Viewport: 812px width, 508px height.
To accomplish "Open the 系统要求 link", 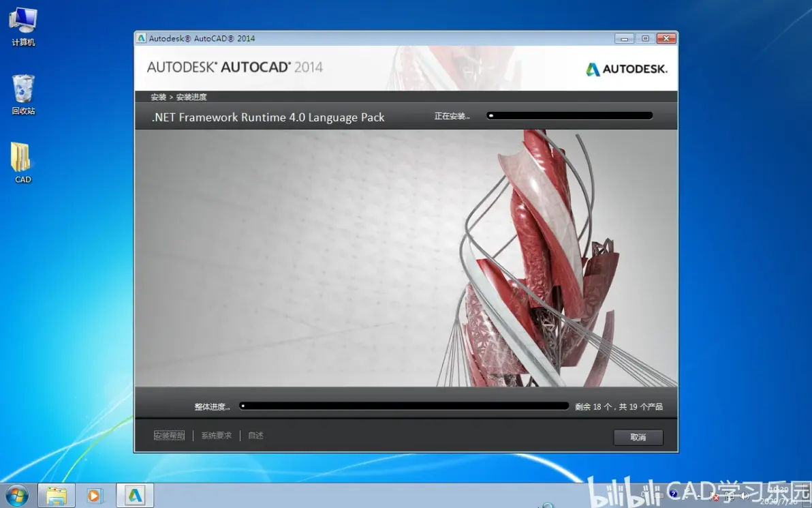I will pyautogui.click(x=217, y=436).
